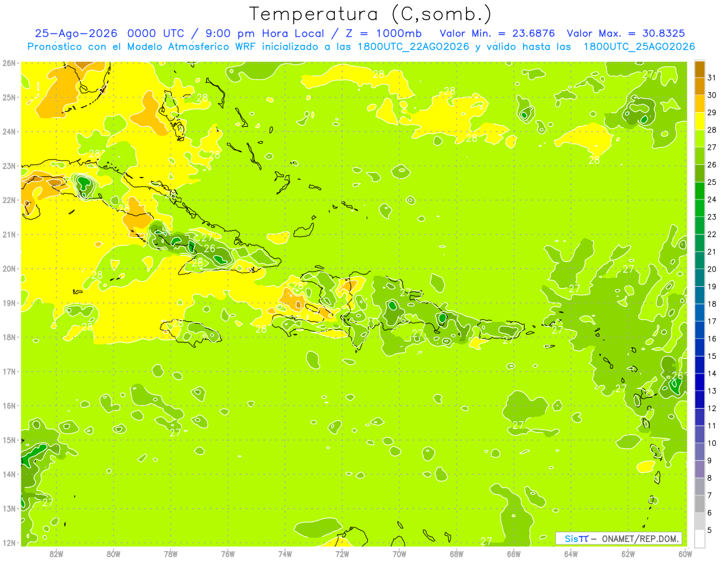Image resolution: width=728 pixels, height=562 pixels.
Task: Click the 60W longitude axis label
Action: click(684, 554)
